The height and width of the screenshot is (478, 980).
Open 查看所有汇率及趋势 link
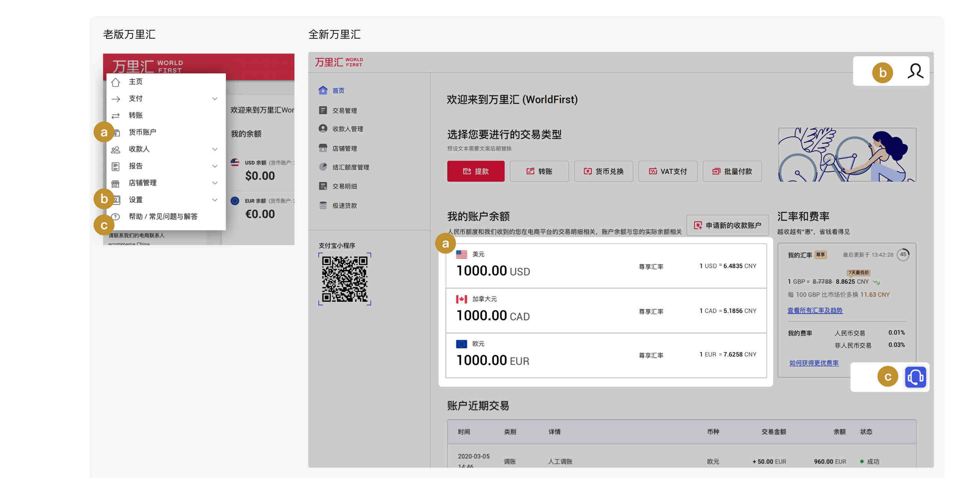815,311
